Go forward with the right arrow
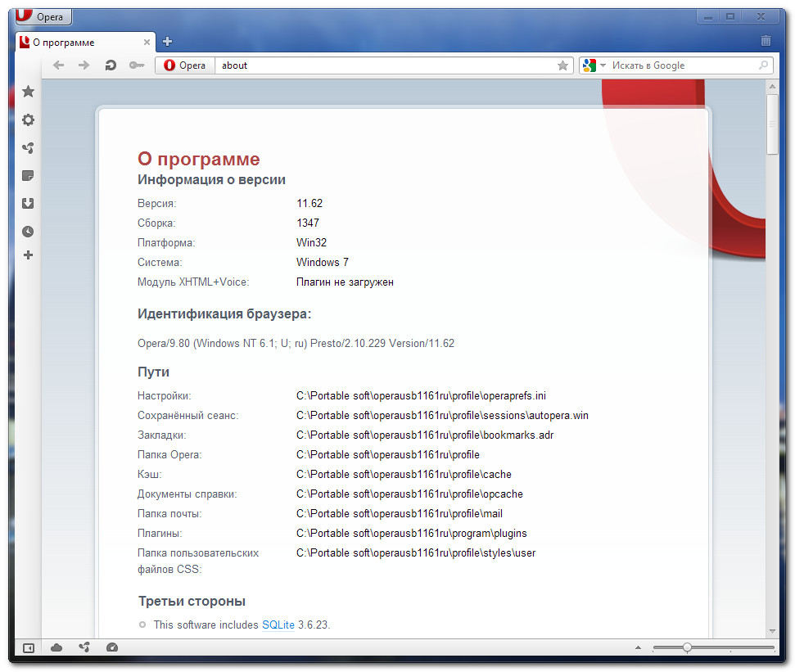Viewport: 795px width, 672px height. [x=84, y=65]
